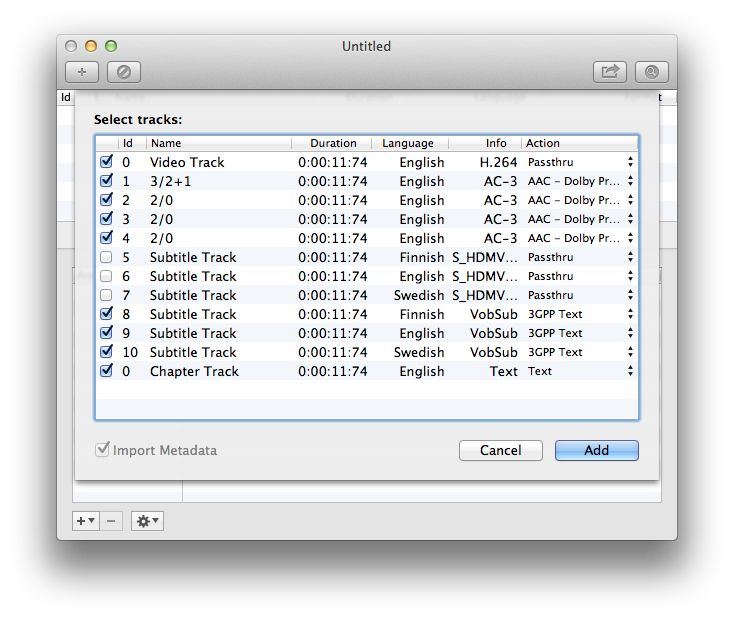734x619 pixels.
Task: Click 'Subtitle Track' name in row id 6
Action: click(x=193, y=276)
